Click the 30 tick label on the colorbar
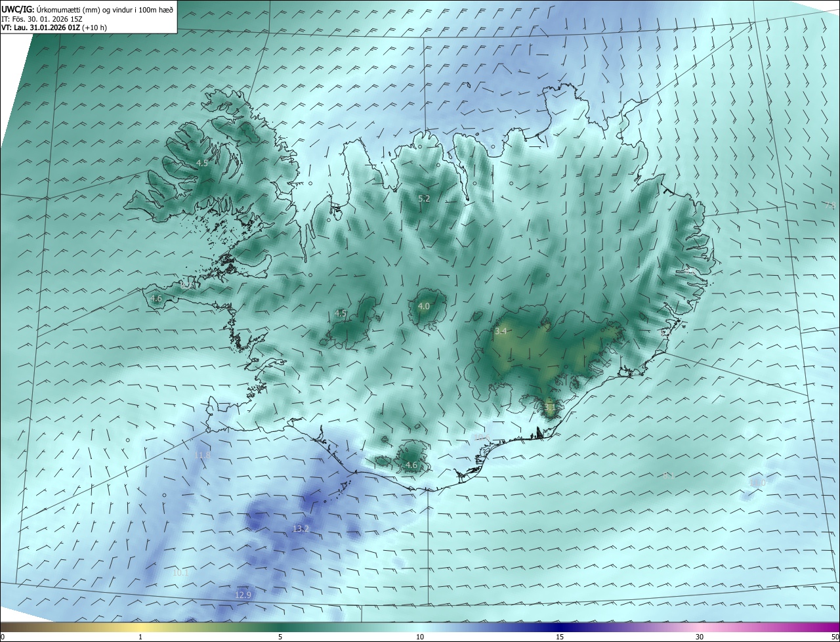 pyautogui.click(x=700, y=637)
